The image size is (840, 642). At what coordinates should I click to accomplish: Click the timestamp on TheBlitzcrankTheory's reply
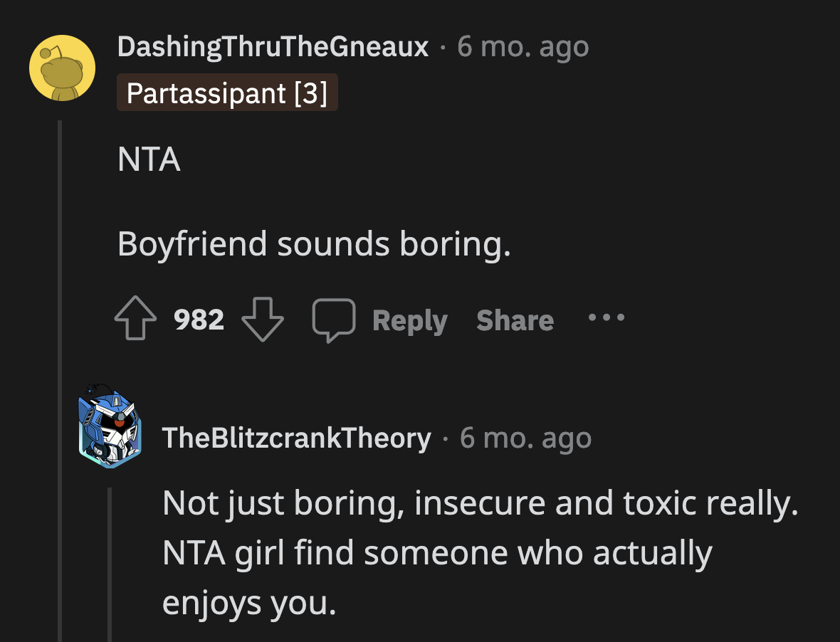527,438
